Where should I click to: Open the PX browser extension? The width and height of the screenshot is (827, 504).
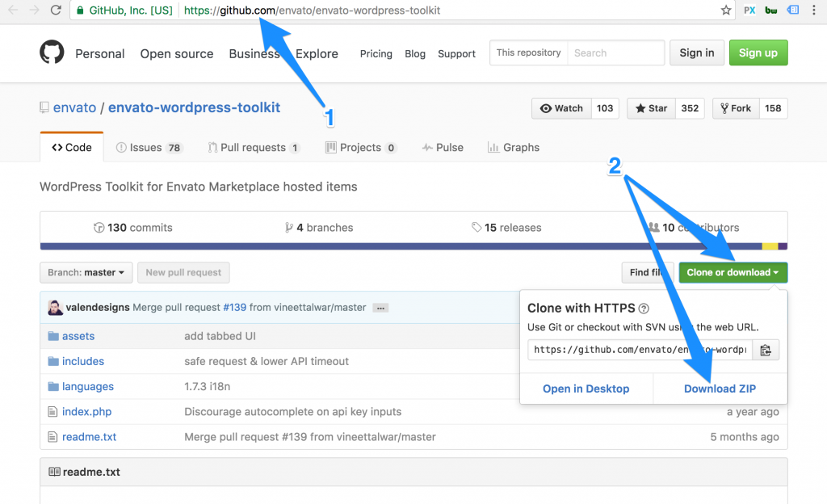(x=749, y=10)
